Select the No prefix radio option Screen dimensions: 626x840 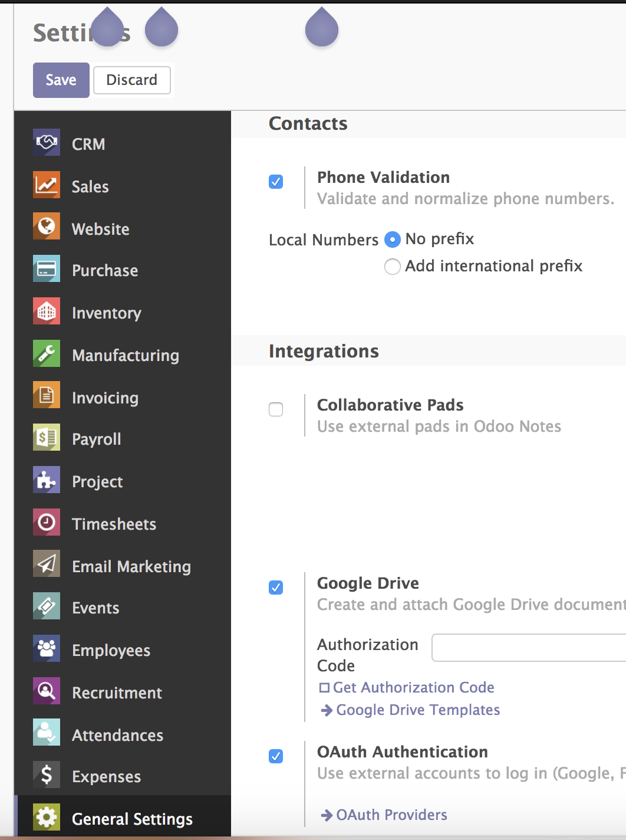(x=393, y=239)
